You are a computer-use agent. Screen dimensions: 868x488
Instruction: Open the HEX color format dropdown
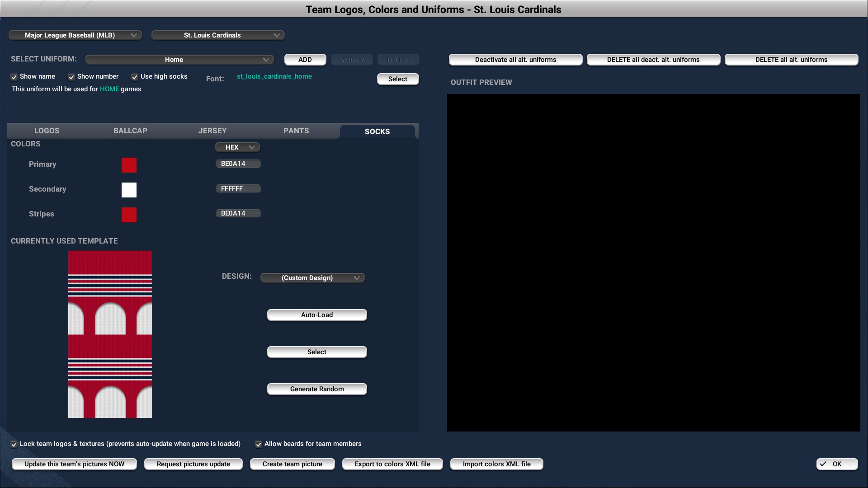[x=238, y=147]
